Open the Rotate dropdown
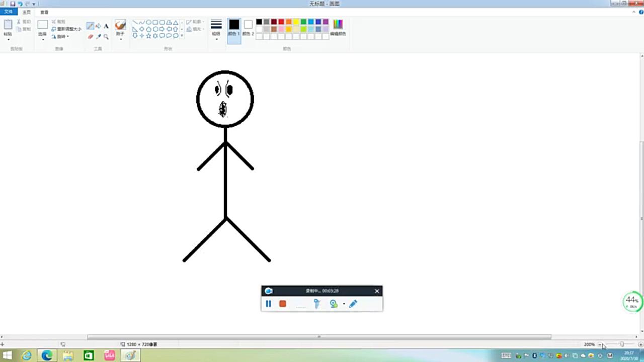Viewport: 644px width, 362px height. pos(60,36)
